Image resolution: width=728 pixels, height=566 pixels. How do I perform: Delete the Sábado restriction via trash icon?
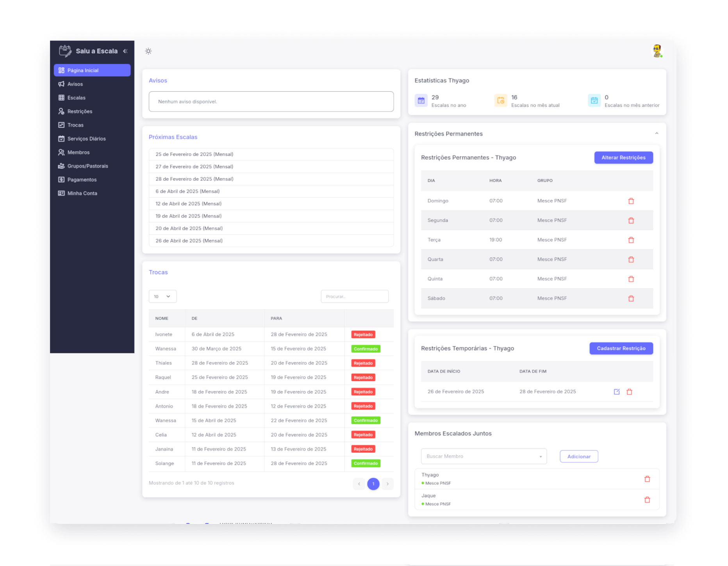point(631,298)
